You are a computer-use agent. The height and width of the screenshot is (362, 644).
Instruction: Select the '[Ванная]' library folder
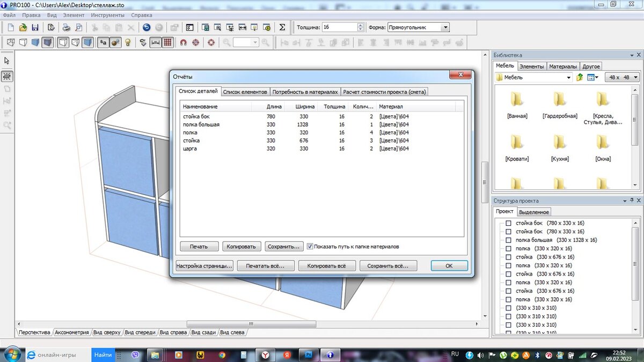click(x=517, y=104)
